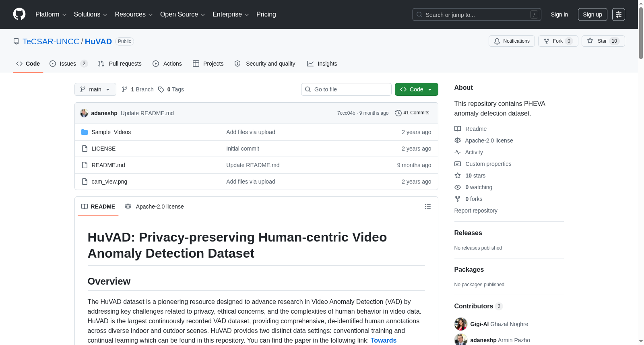The image size is (644, 345).
Task: Click adaneshp's avatar in the commit bar
Action: click(84, 113)
